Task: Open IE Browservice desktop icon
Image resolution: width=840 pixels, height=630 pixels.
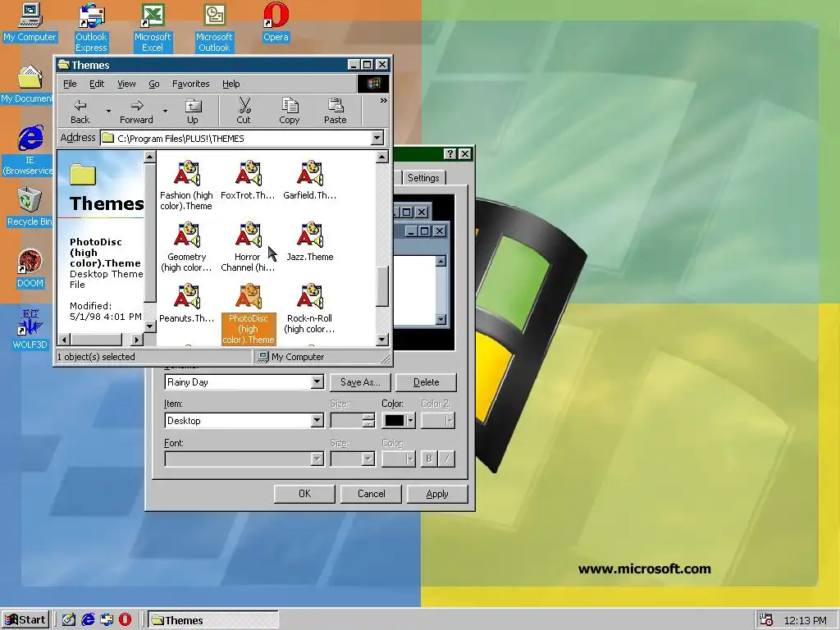Action: [x=30, y=151]
